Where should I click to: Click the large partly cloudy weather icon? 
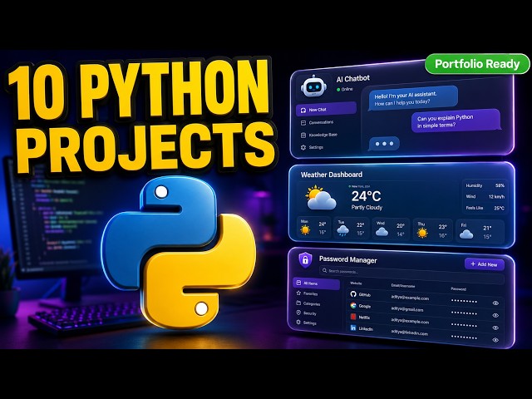(x=320, y=198)
